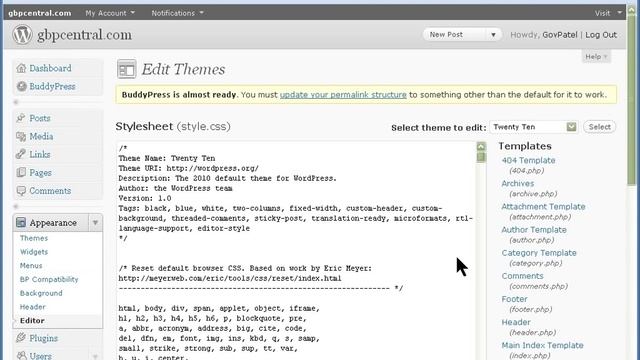Open the Comments template in Templates list
640x360 pixels.
tap(522, 276)
